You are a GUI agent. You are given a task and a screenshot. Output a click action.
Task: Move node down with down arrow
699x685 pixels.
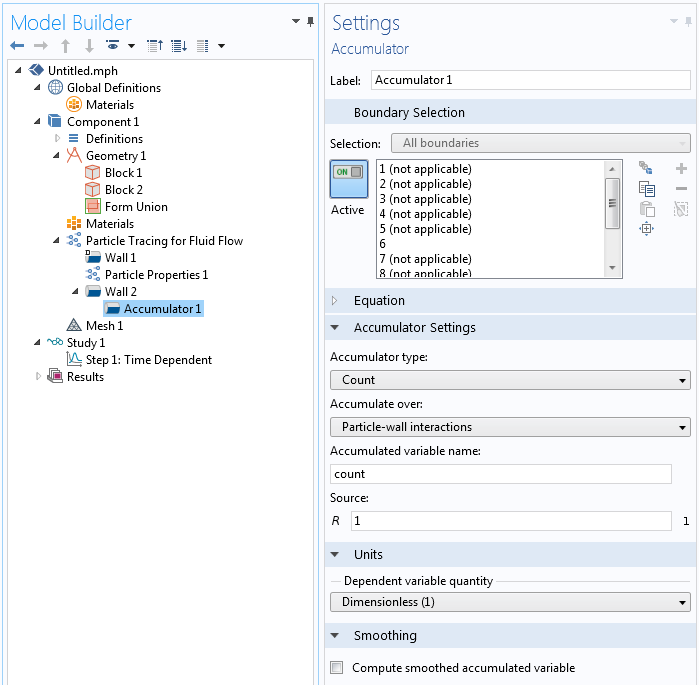90,45
